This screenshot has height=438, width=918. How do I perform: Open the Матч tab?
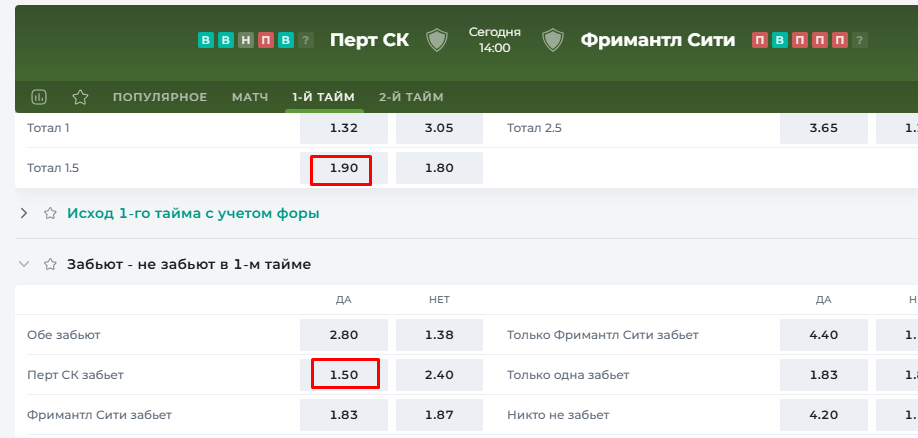pyautogui.click(x=250, y=97)
